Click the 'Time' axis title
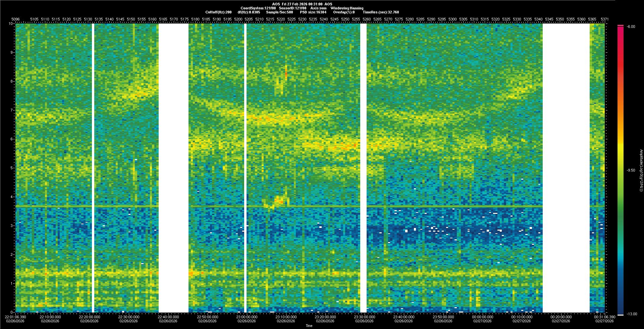The image size is (644, 329). point(309,326)
